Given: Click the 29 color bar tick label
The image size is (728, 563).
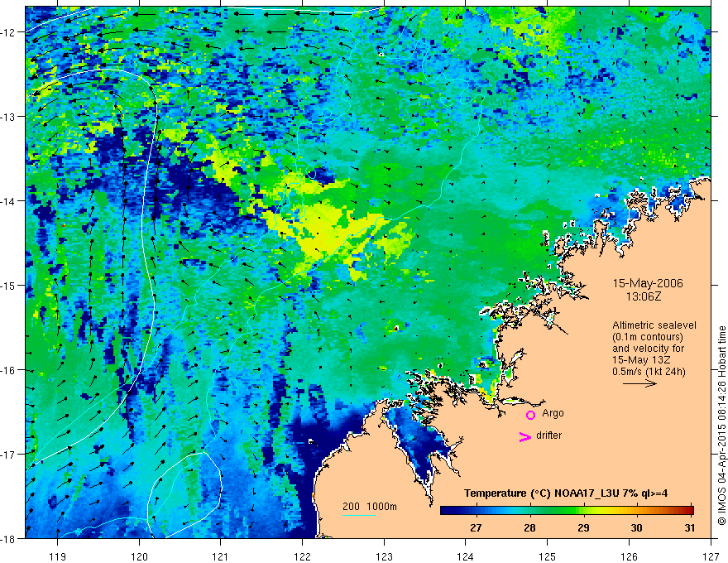Looking at the screenshot, I should [583, 527].
